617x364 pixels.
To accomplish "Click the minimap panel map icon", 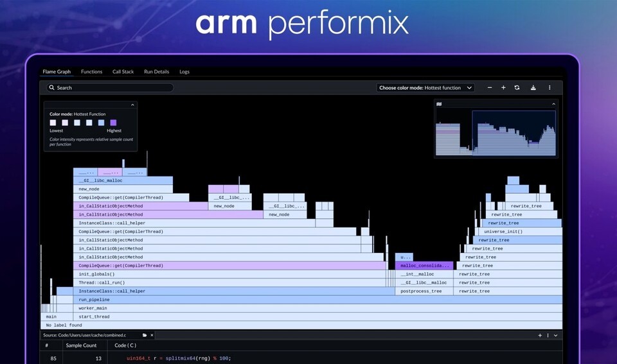I will point(439,104).
